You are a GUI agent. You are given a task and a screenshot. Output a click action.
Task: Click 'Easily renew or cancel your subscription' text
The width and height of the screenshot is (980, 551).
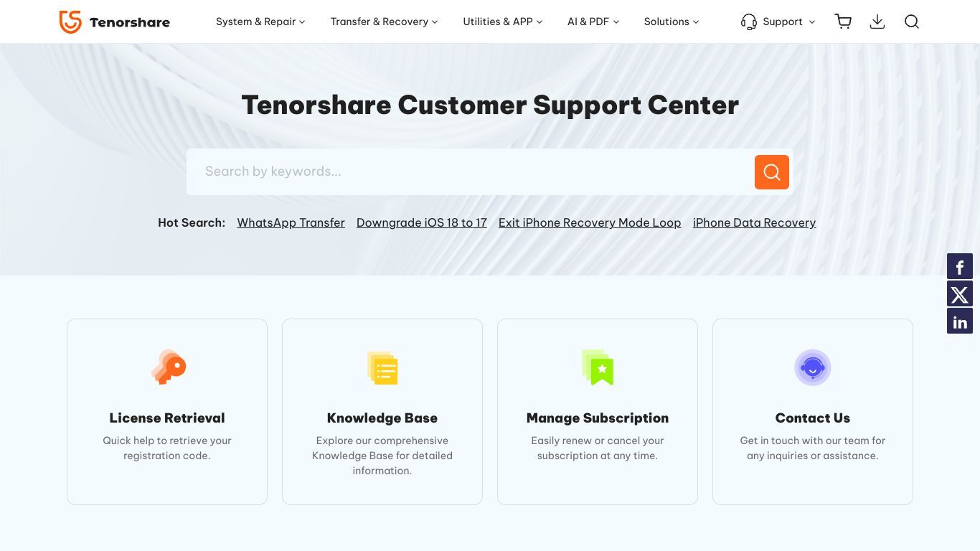[598, 448]
